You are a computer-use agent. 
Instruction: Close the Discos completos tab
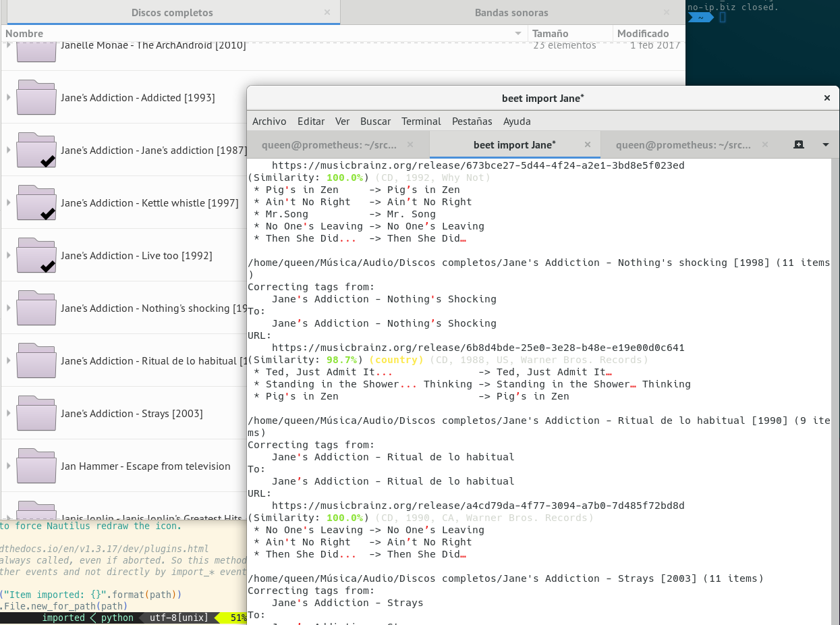pyautogui.click(x=327, y=12)
